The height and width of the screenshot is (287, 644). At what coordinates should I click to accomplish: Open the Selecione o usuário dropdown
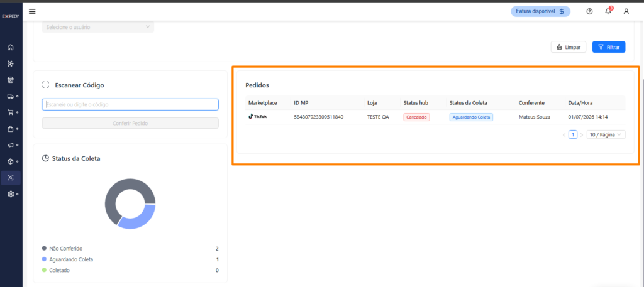[x=97, y=27]
